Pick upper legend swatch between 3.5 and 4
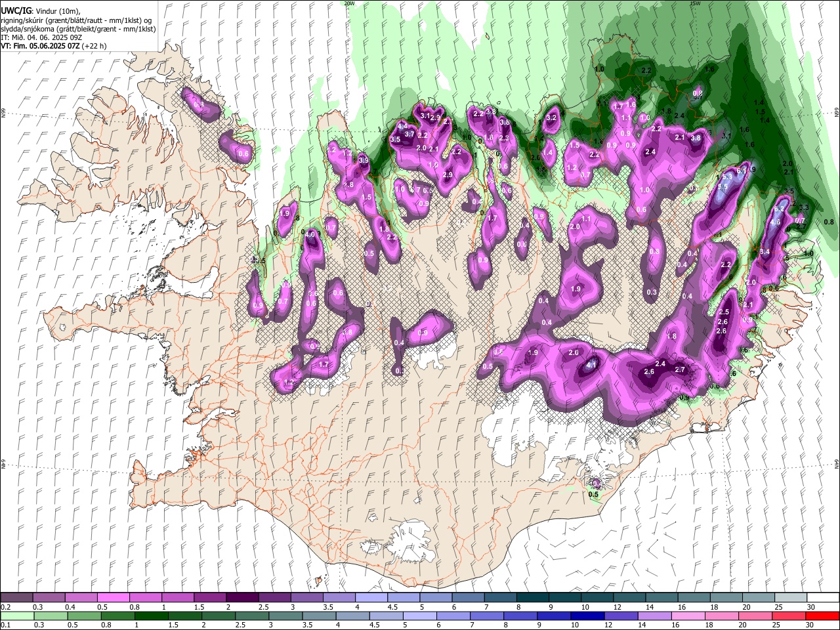The image size is (840, 630). tap(339, 598)
